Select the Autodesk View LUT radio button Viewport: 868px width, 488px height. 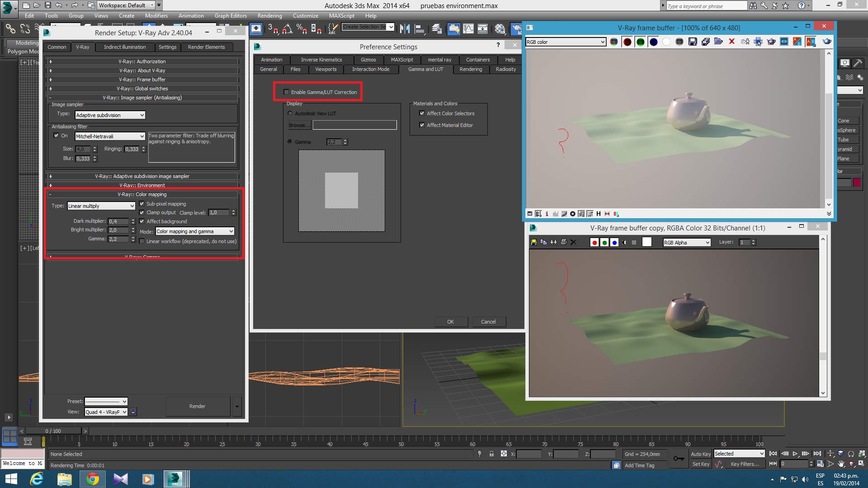coord(290,113)
